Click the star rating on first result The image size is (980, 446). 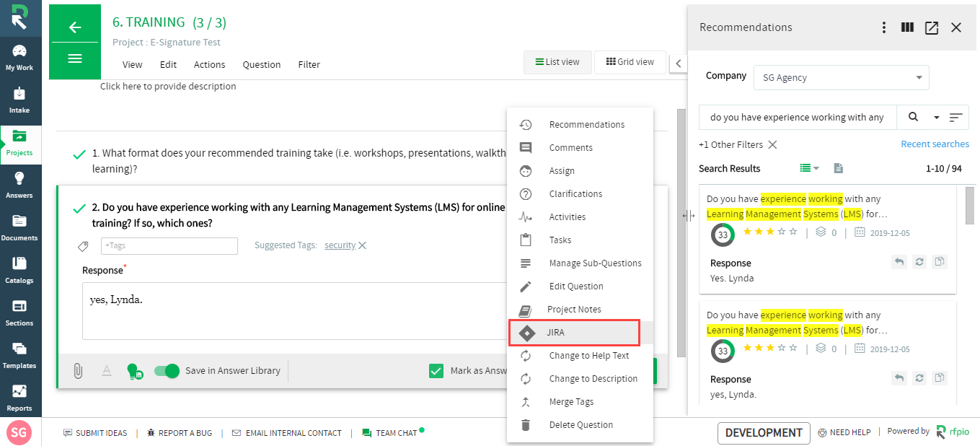[770, 232]
